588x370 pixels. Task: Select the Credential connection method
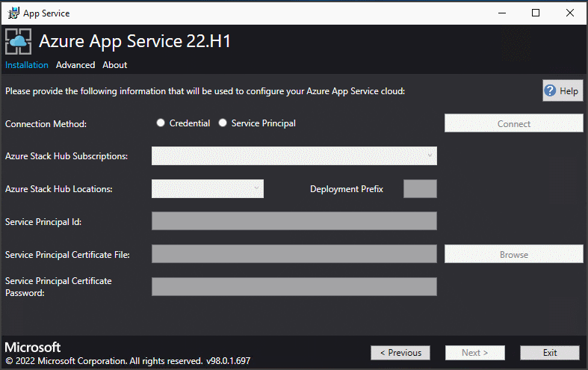point(161,123)
